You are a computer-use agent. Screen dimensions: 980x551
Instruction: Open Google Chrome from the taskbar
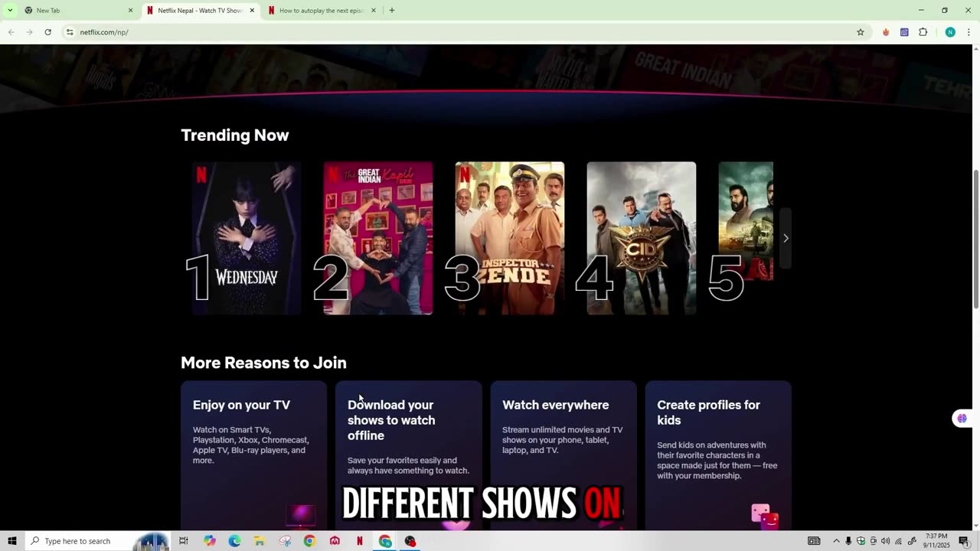309,541
